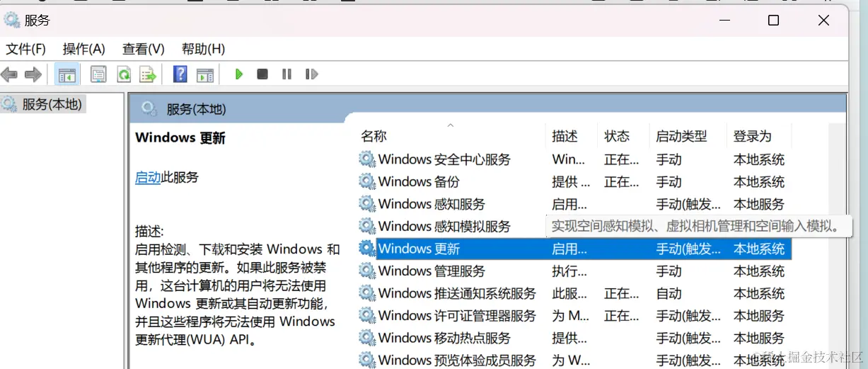The height and width of the screenshot is (369, 868).
Task: Sort by the 登录为 column header
Action: pos(753,136)
